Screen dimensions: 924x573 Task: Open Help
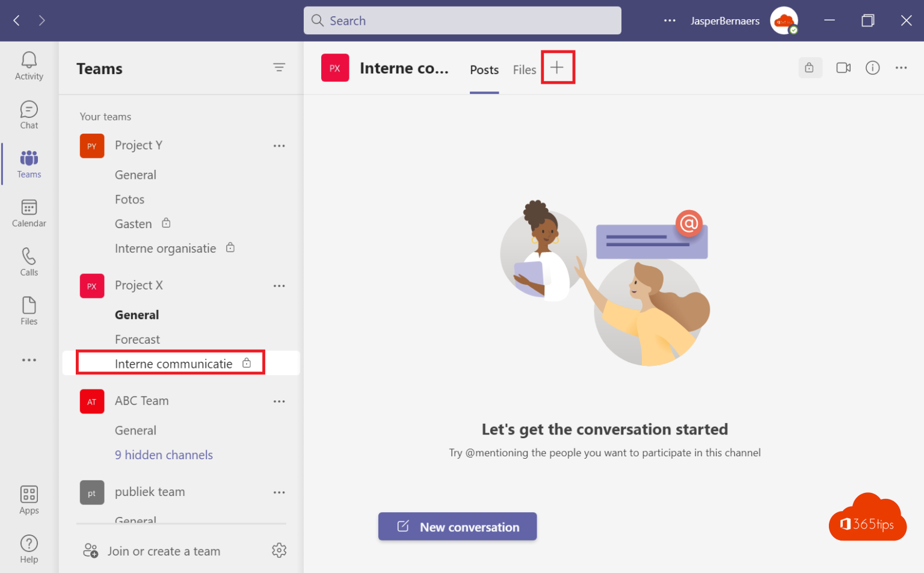click(28, 548)
